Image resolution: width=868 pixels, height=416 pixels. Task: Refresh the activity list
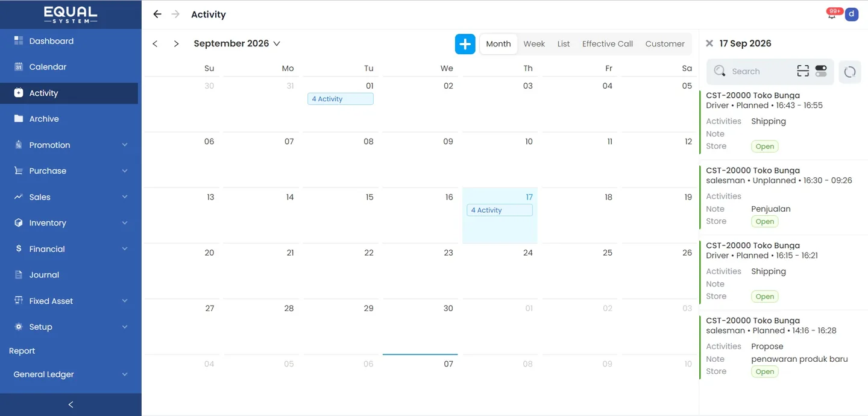[x=850, y=72]
